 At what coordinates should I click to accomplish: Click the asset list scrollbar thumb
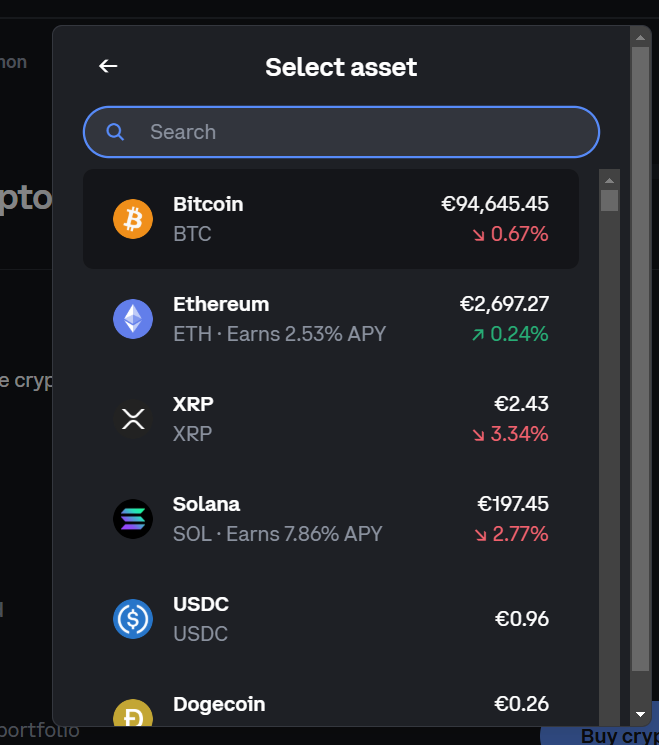[x=609, y=200]
